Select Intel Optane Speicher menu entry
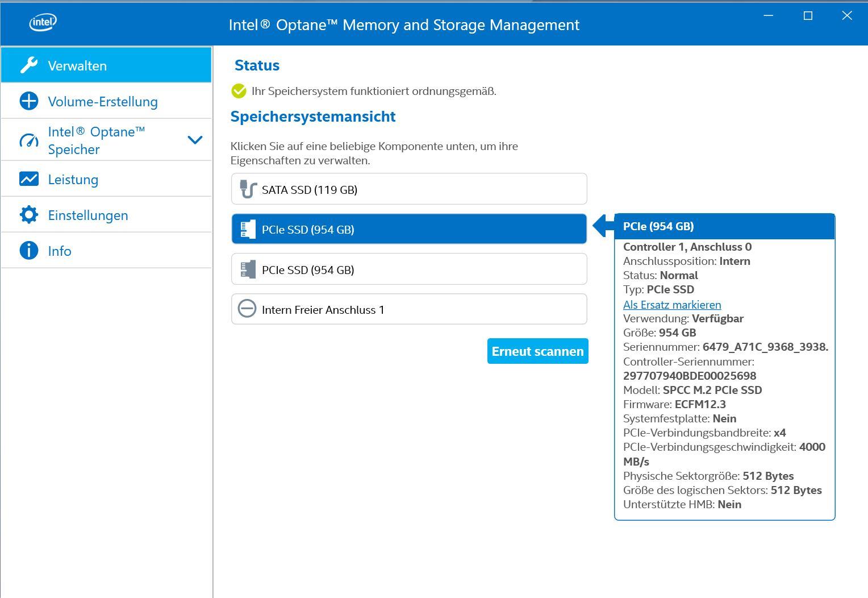868x598 pixels. [106, 140]
